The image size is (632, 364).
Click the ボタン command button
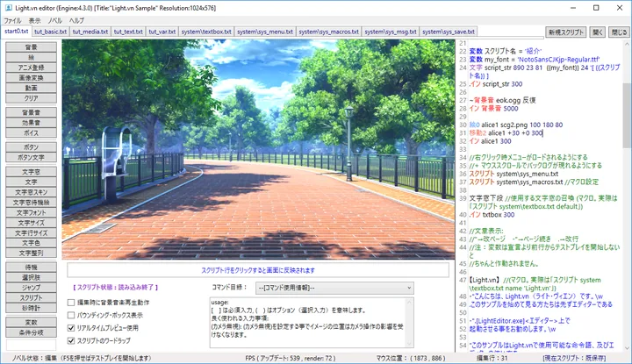31,147
